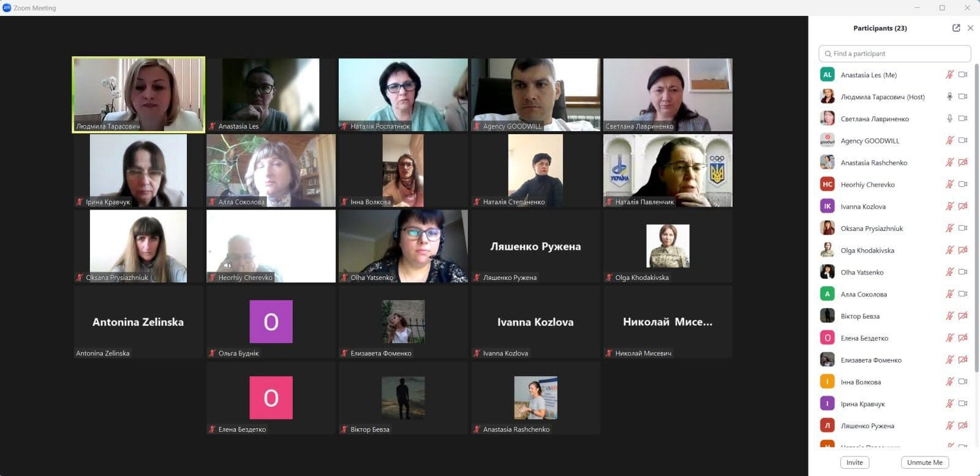The width and height of the screenshot is (980, 476).
Task: Click the camera icon next to Agency GOODWILL
Action: pyautogui.click(x=963, y=140)
